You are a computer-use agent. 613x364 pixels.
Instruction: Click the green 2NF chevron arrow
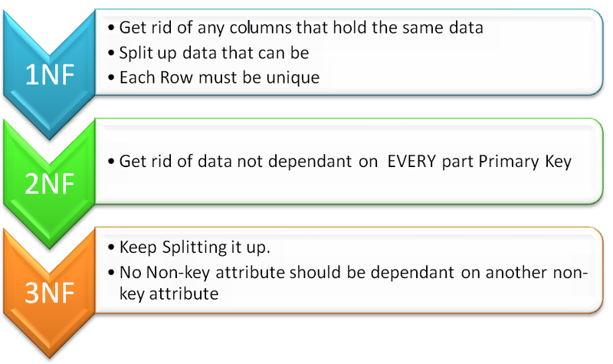[x=49, y=183]
